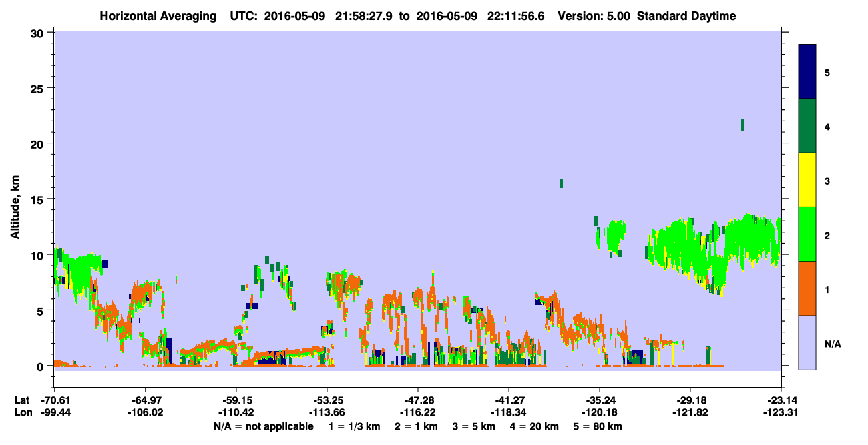
Task: Click the latitude value -35.24
Action: coord(600,400)
